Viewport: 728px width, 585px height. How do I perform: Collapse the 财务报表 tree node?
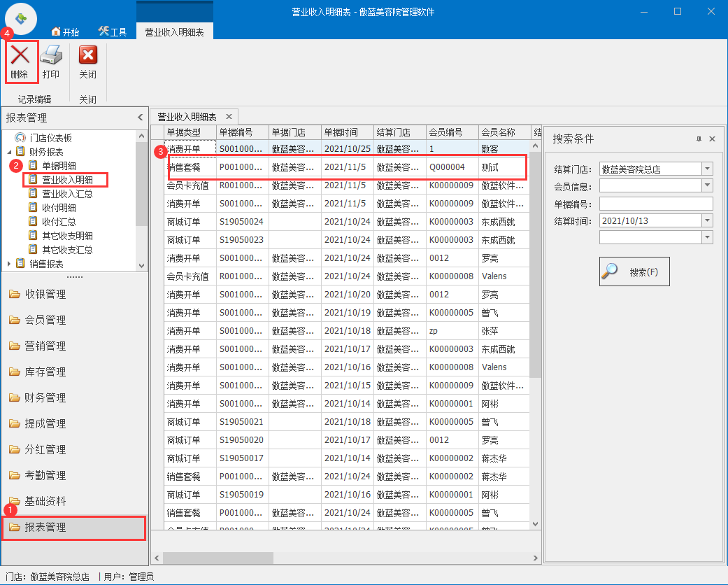click(9, 152)
